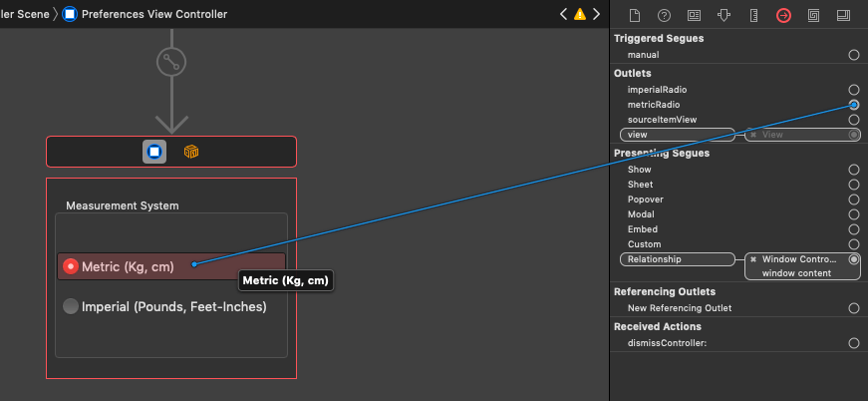Select the view controller icon in scene dock
This screenshot has width=868, height=401.
[154, 152]
